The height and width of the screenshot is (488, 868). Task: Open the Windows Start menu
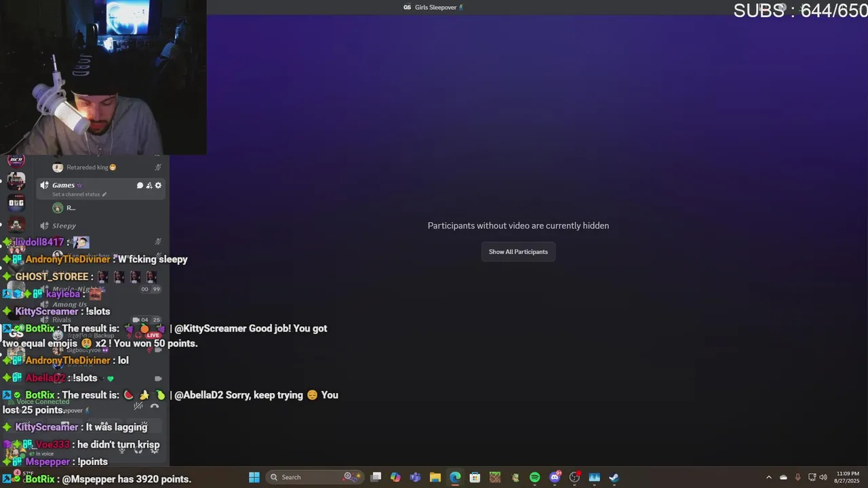(x=254, y=477)
